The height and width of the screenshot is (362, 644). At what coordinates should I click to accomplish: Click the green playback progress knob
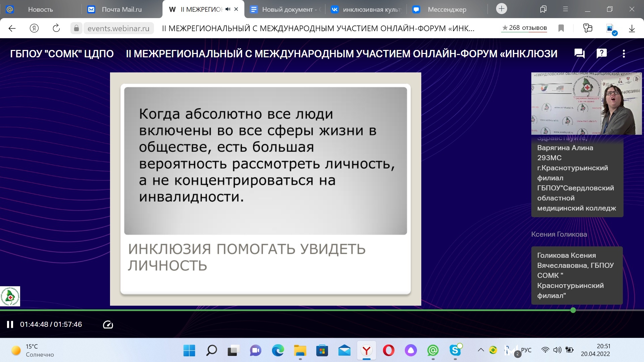[573, 310]
